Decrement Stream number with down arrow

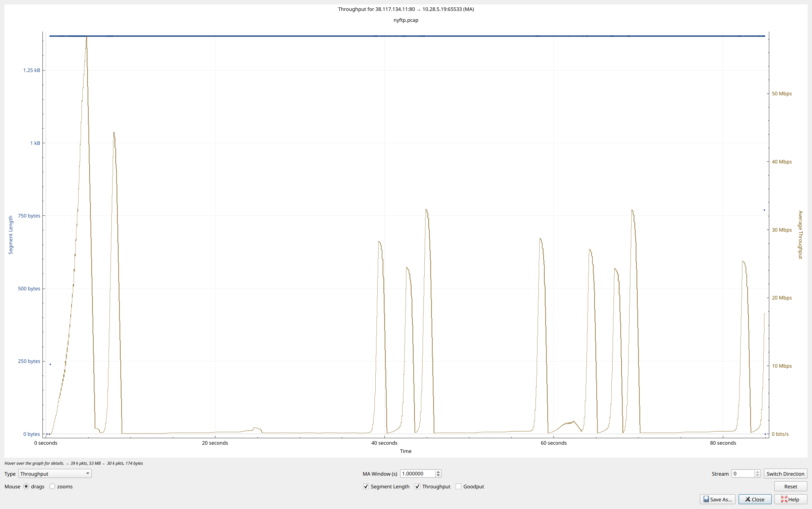757,476
